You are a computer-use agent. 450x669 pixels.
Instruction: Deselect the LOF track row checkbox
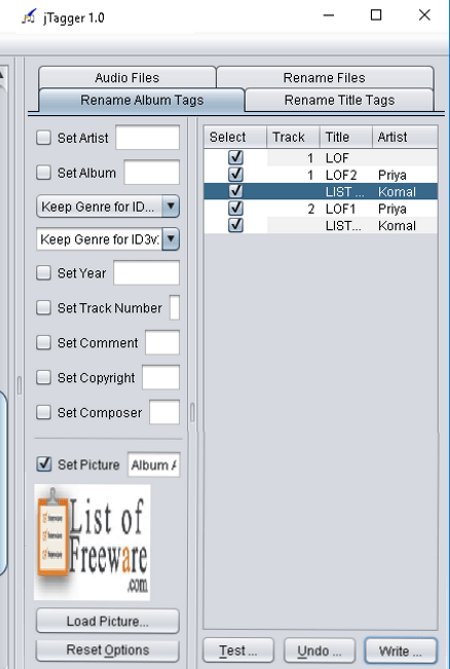pyautogui.click(x=235, y=157)
